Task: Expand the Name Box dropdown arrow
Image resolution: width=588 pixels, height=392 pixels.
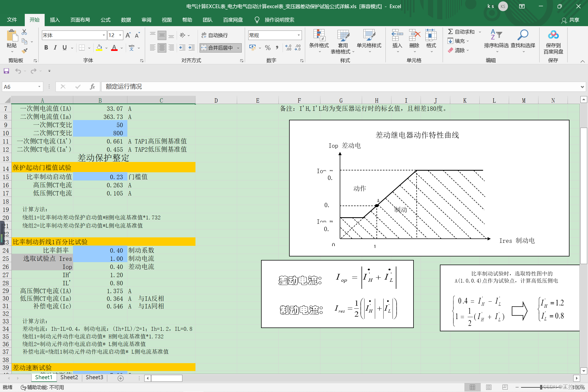Action: [x=39, y=87]
